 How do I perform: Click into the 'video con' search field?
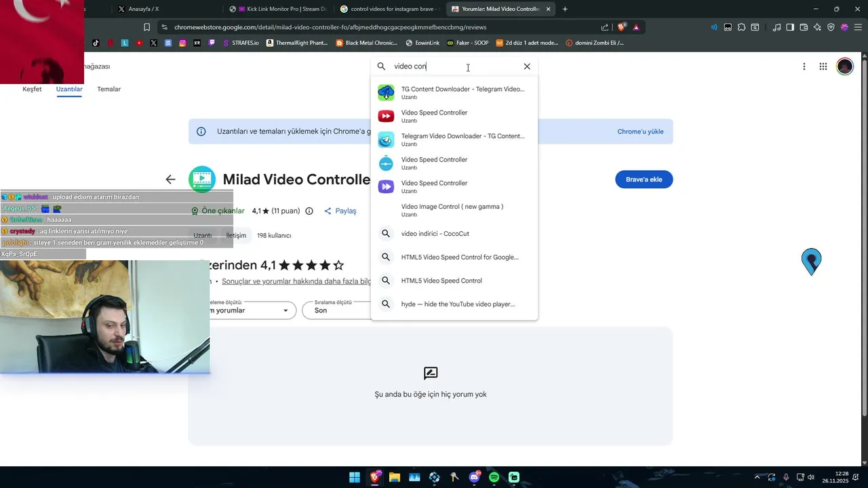(454, 66)
